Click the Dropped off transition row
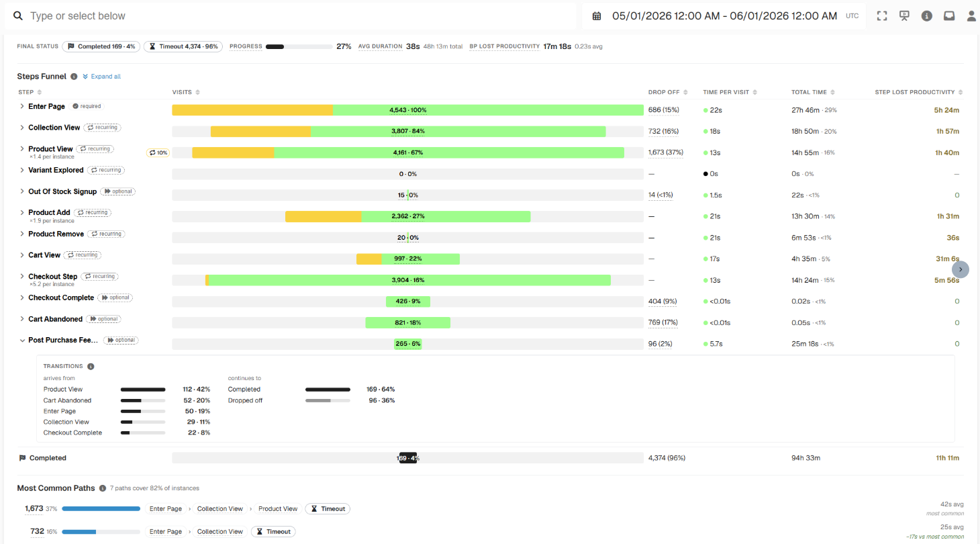 point(311,400)
